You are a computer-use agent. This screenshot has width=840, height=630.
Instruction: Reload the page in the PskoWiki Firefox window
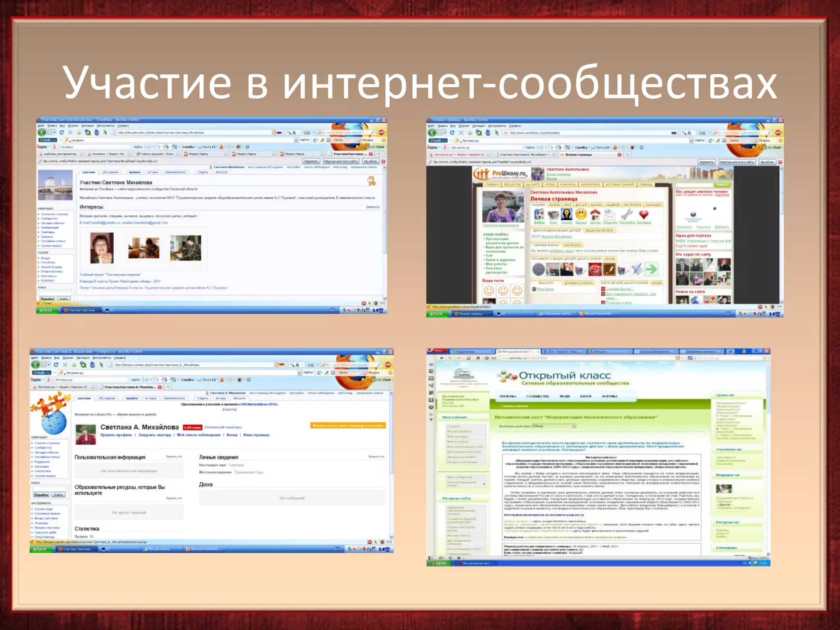click(62, 132)
